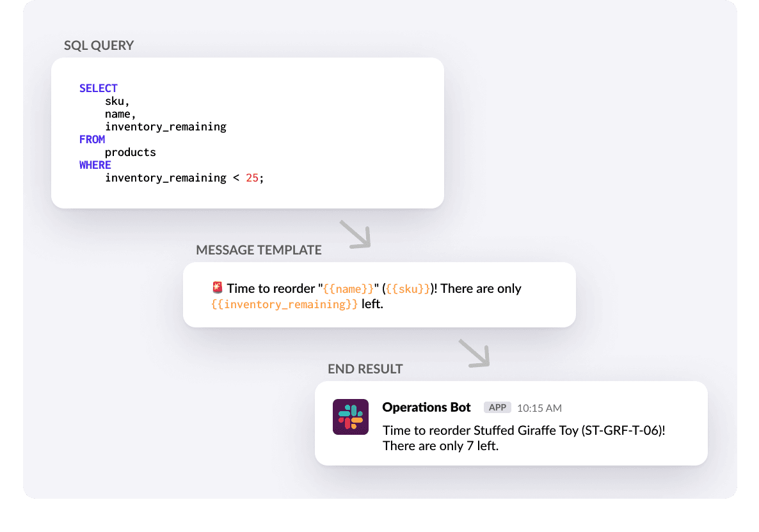The width and height of the screenshot is (759, 532).
Task: Click the products table name
Action: click(x=131, y=152)
